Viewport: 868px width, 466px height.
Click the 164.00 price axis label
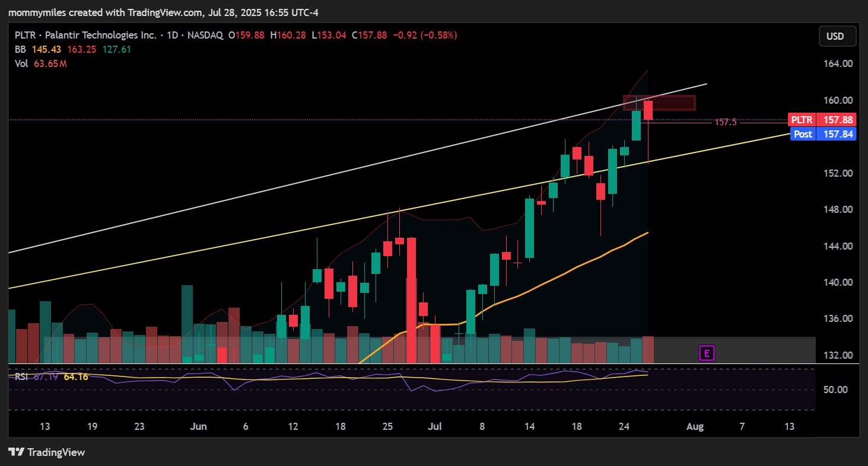838,63
